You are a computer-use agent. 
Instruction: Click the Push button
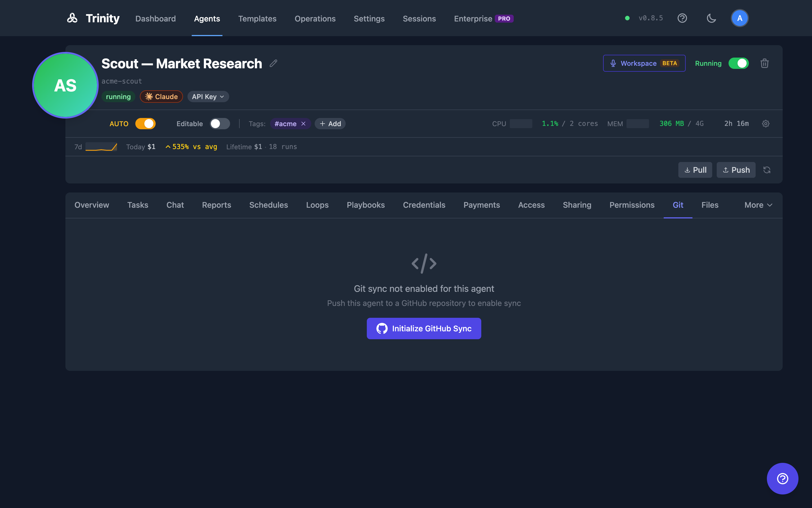click(x=736, y=170)
